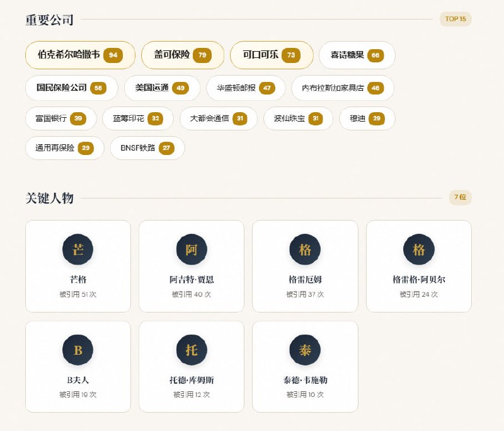This screenshot has height=431, width=504.
Task: Click the 7位 count badge
Action: (460, 197)
